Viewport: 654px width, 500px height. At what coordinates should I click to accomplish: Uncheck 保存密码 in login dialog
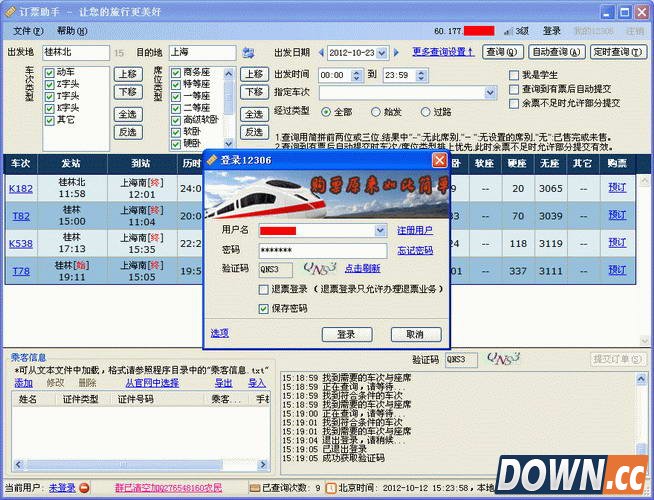pyautogui.click(x=263, y=309)
